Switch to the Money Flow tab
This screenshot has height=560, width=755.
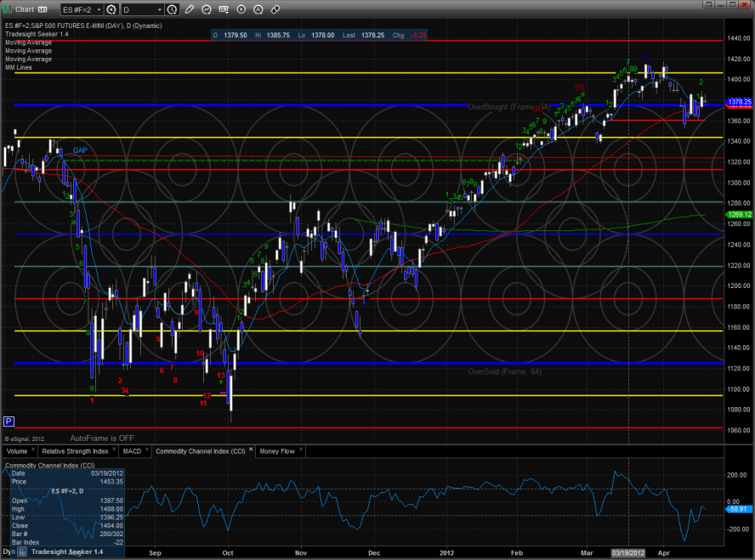pyautogui.click(x=277, y=451)
